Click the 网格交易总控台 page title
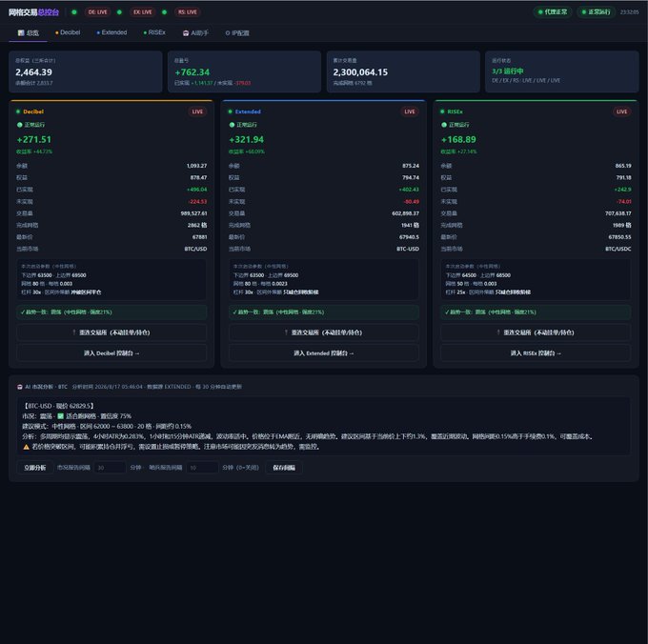648x644 pixels. coord(34,12)
